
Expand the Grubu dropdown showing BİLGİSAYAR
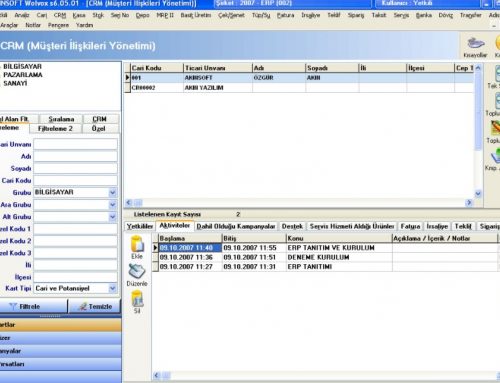[x=113, y=192]
